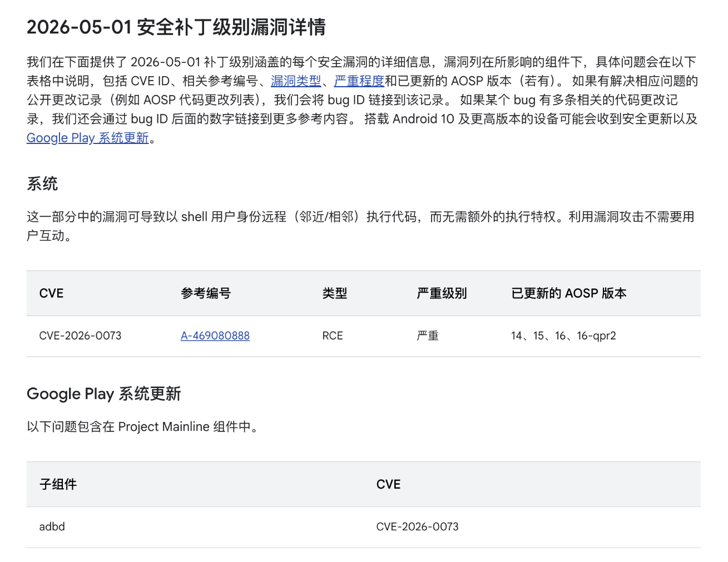Screen dimensions: 728x562
Task: Select the 已更新的 AOSP 版本 column header
Action: (569, 294)
